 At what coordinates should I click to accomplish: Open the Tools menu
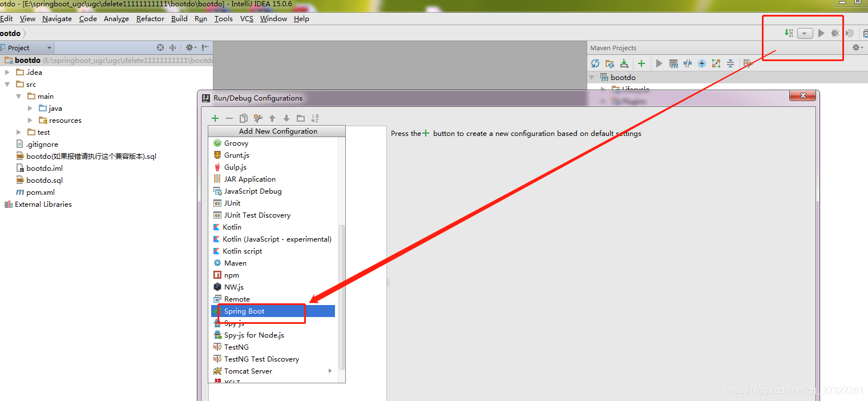[x=224, y=18]
